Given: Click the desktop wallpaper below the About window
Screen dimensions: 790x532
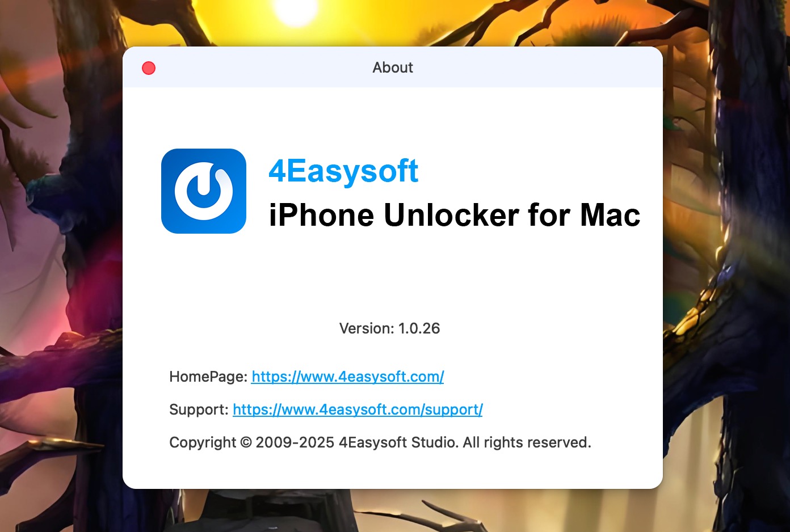Looking at the screenshot, I should tap(392, 510).
